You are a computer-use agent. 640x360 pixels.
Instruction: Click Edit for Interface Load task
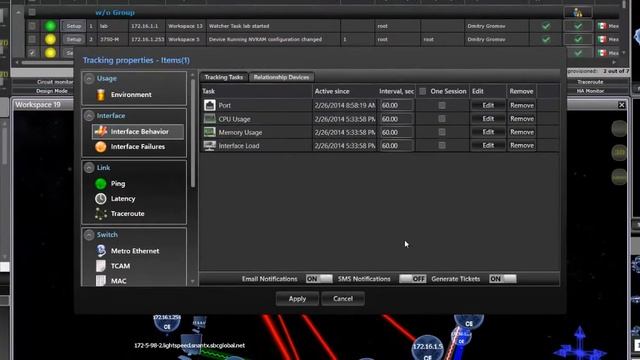tap(488, 145)
